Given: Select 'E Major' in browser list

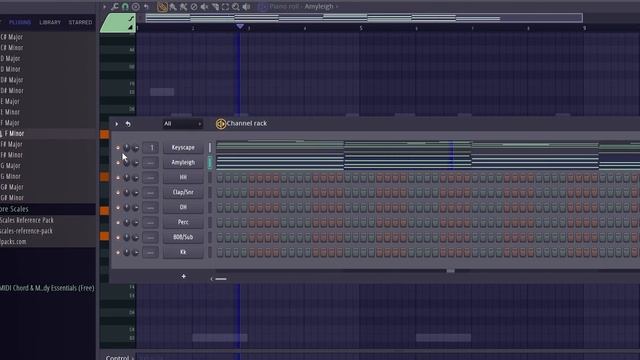Looking at the screenshot, I should click(10, 101).
